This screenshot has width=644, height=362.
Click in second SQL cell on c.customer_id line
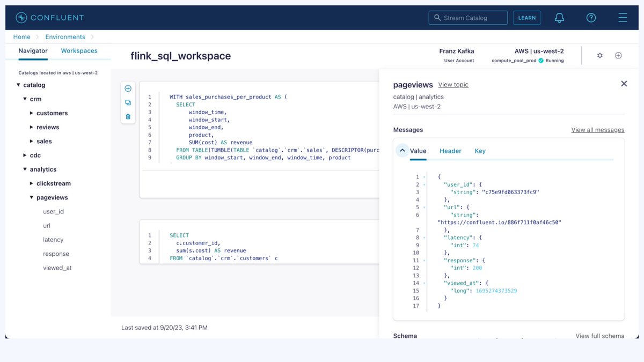tap(198, 243)
